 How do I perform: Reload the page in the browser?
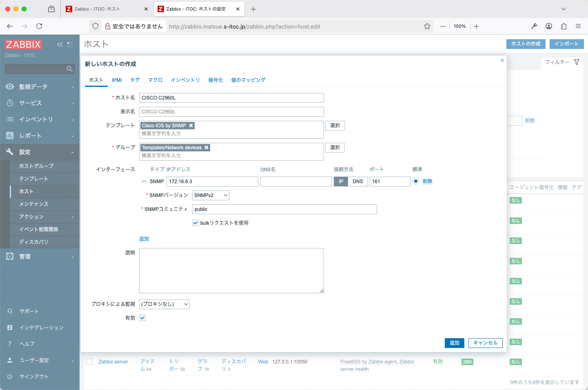tap(39, 26)
